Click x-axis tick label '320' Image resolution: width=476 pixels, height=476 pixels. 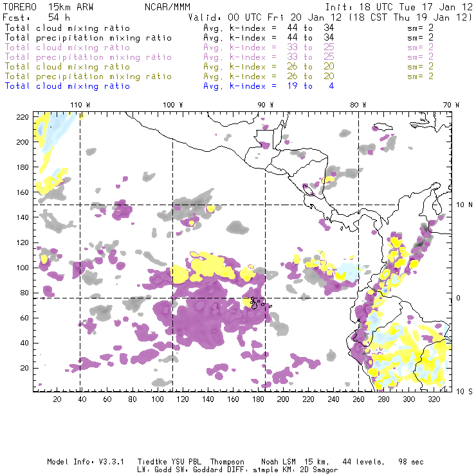[434, 399]
